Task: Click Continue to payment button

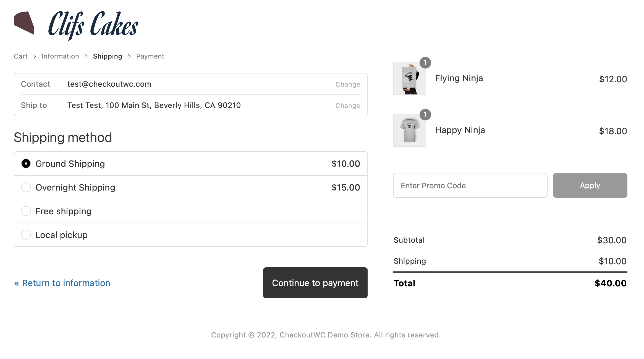Action: (x=315, y=283)
